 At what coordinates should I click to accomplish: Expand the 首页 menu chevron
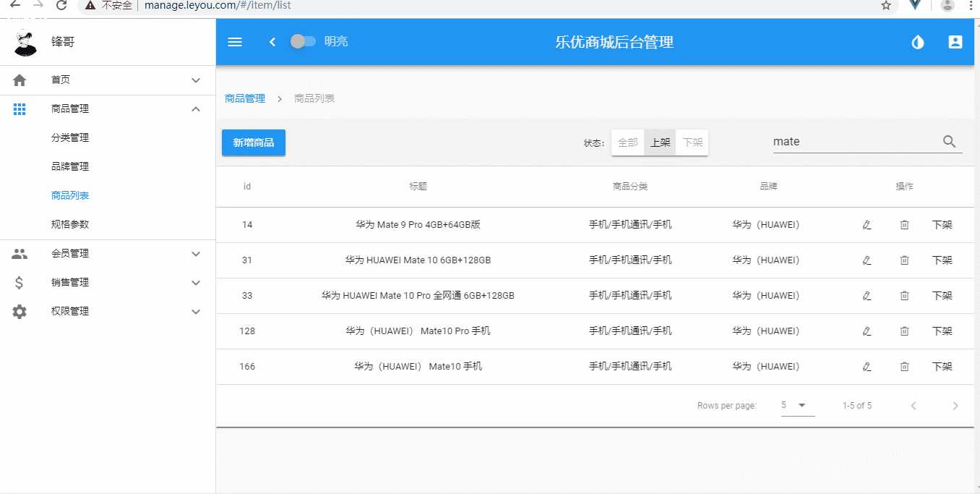pos(196,80)
